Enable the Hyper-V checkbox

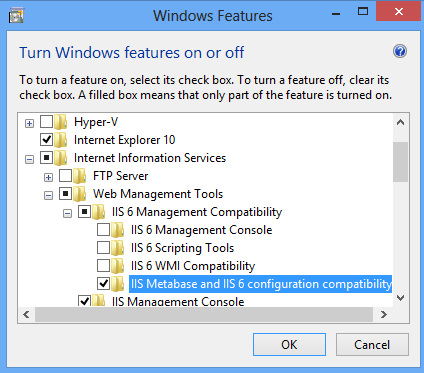[x=46, y=122]
